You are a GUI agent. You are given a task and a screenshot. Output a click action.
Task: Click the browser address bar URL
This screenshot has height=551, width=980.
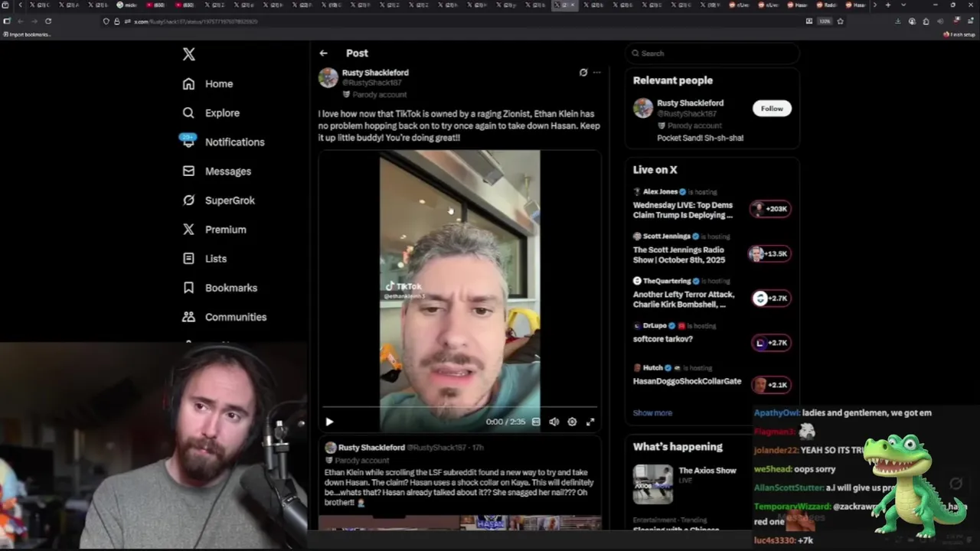(196, 21)
